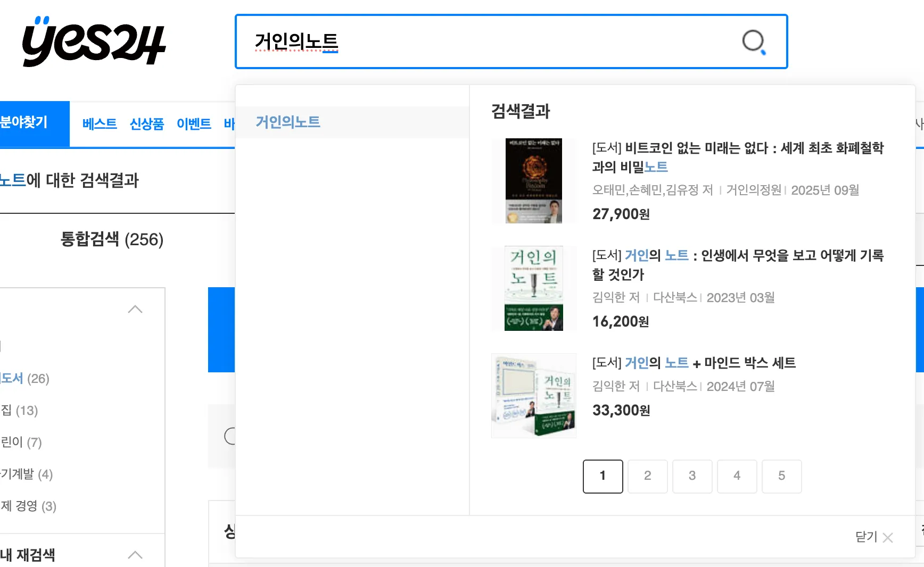This screenshot has height=567, width=924.
Task: Click the blue 분야찾기 category icon tab
Action: point(29,123)
